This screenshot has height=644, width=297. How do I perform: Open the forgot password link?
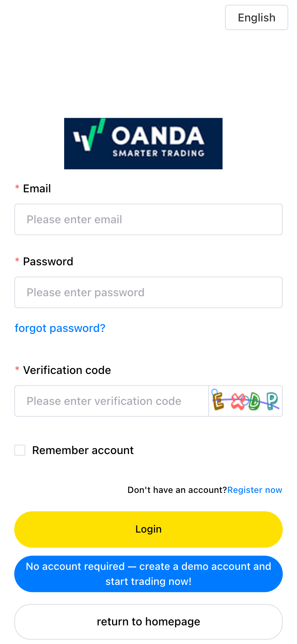click(x=60, y=328)
